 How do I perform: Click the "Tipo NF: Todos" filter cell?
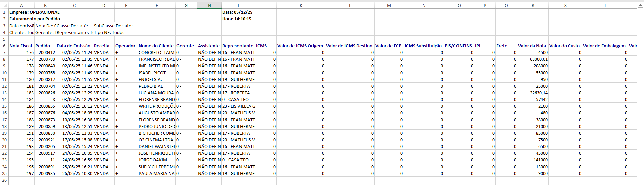[109, 32]
